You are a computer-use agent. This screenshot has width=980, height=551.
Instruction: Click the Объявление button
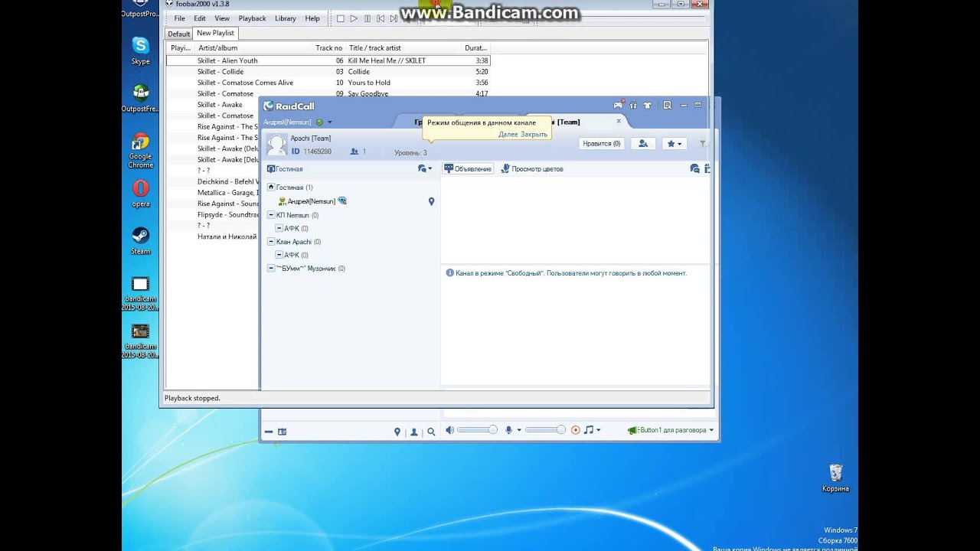(469, 168)
